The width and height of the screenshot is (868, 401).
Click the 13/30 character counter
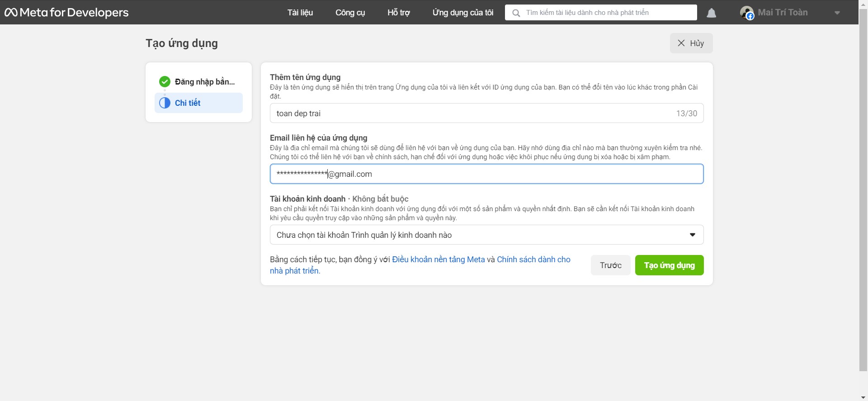point(686,113)
